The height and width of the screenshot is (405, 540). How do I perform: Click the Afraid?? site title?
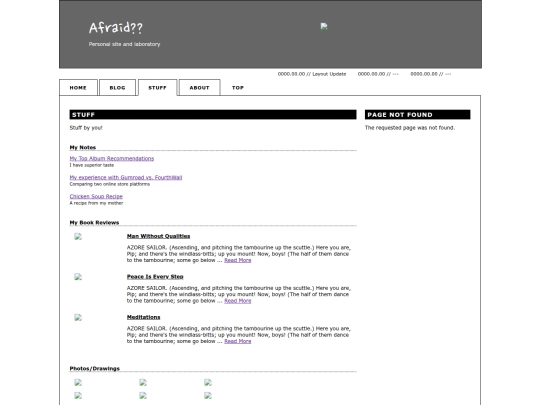tap(116, 28)
